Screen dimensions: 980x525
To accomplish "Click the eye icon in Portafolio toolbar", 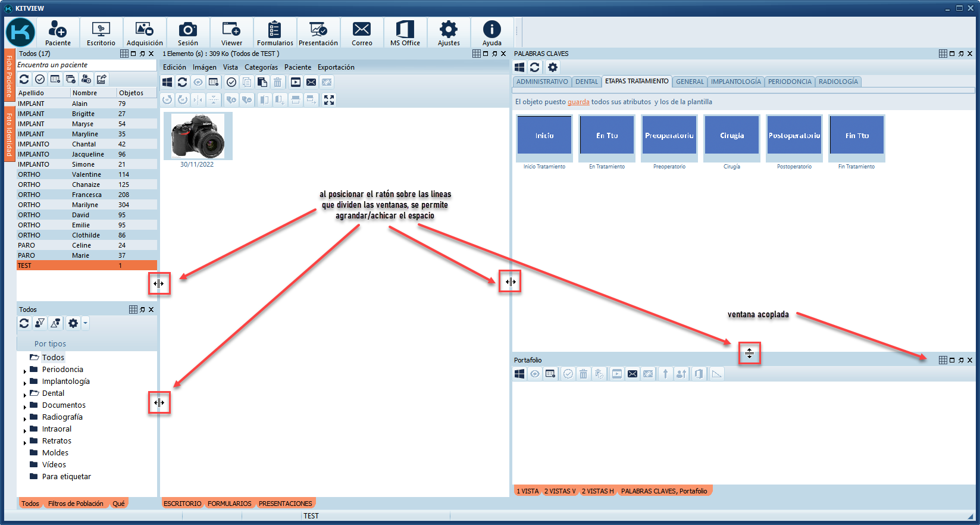I will (x=535, y=374).
